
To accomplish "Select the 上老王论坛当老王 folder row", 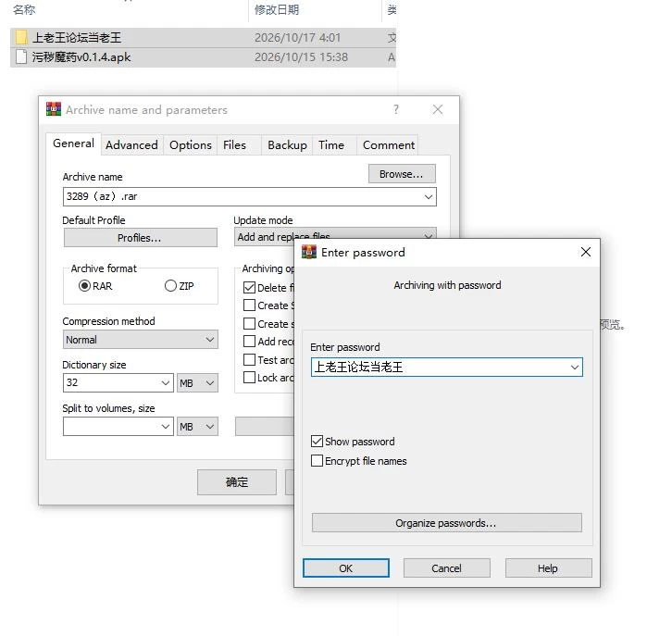I will (203, 37).
